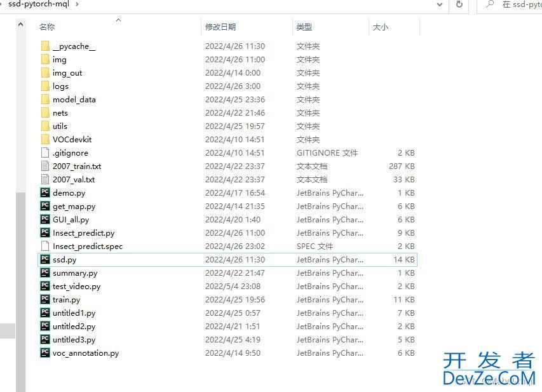Select the file named demo.py

pyautogui.click(x=69, y=193)
